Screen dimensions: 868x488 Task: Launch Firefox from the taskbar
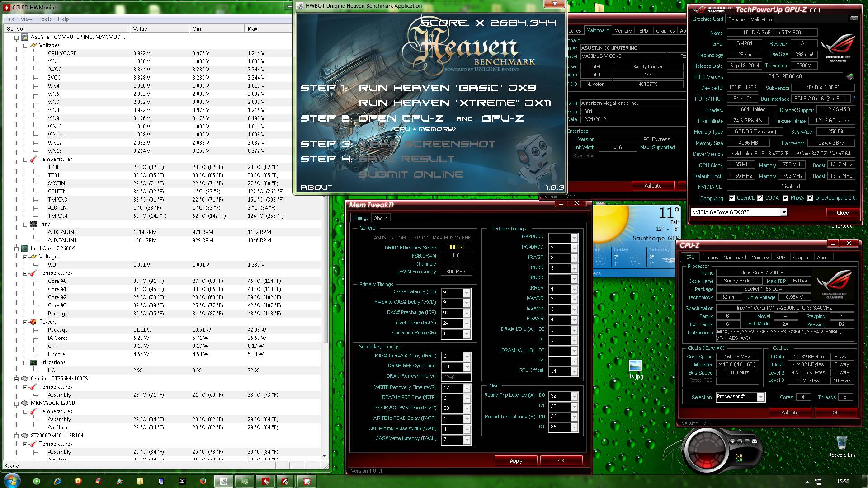[203, 481]
